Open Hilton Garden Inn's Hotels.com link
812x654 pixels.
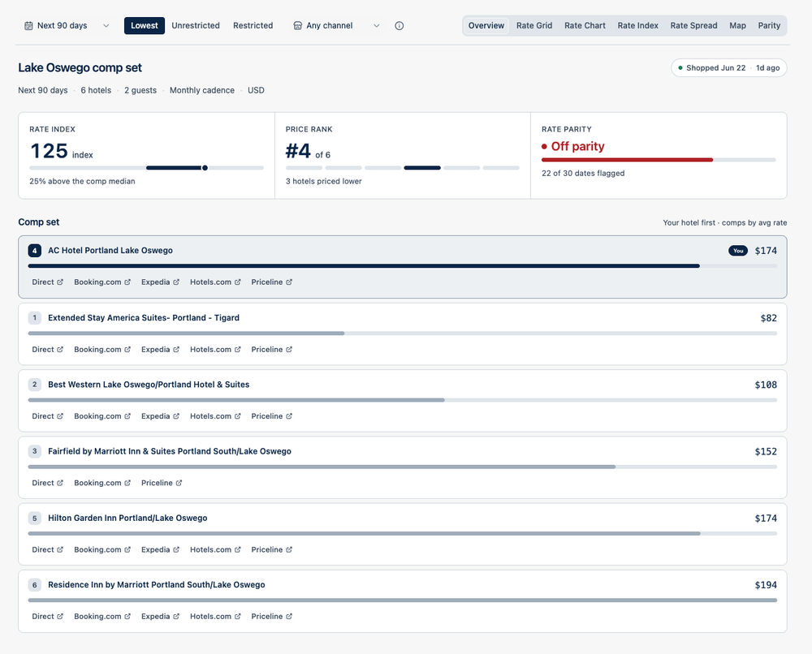click(x=215, y=549)
